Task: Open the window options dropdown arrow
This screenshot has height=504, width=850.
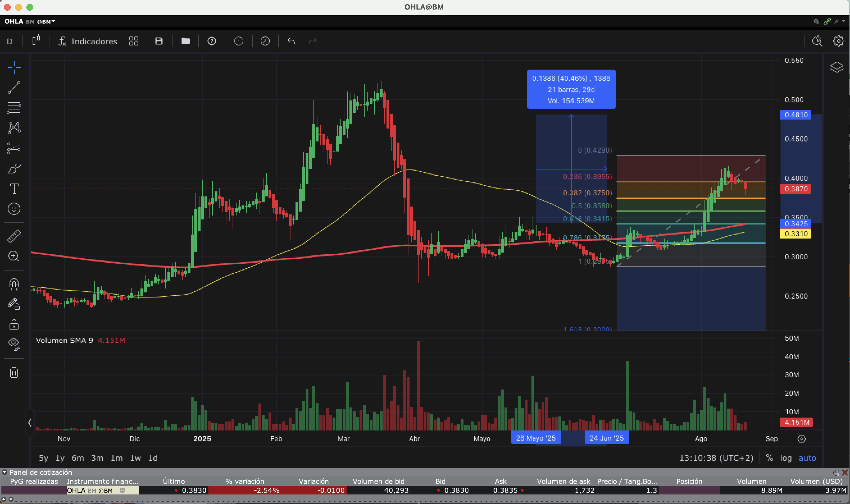Action: pyautogui.click(x=844, y=21)
